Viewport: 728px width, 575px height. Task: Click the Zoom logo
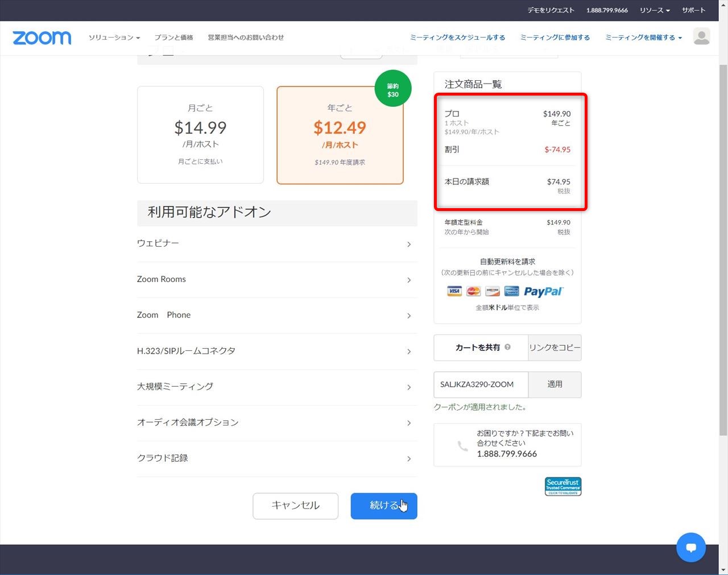click(42, 38)
